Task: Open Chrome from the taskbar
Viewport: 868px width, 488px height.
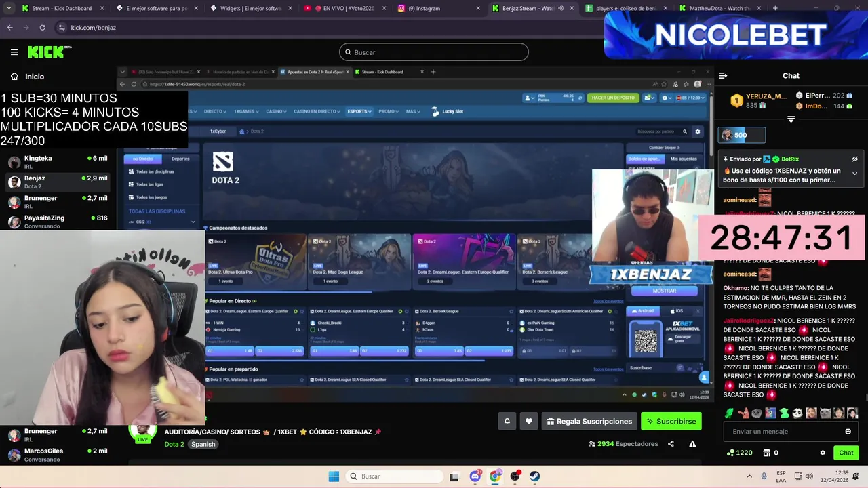Action: pos(495,476)
